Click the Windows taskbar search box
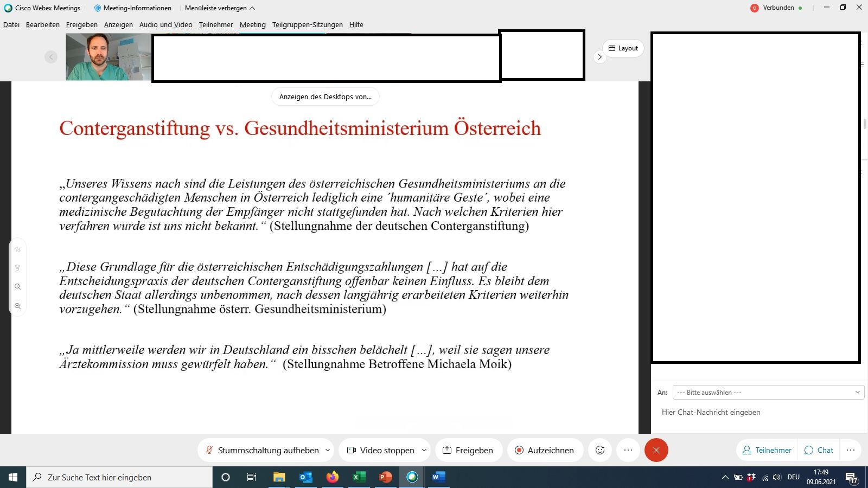 tap(119, 477)
